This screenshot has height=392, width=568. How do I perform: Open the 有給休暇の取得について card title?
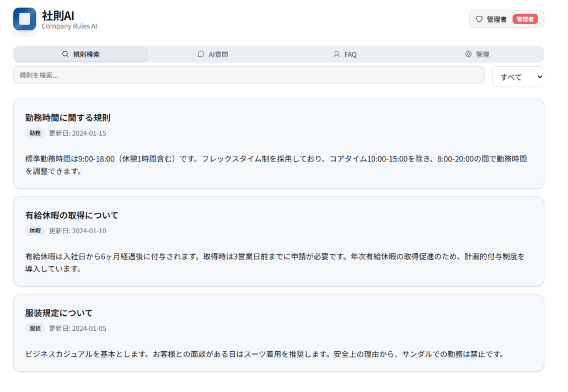point(72,215)
